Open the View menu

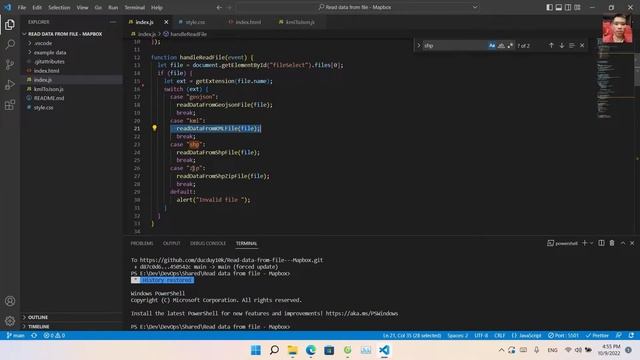tap(82, 7)
